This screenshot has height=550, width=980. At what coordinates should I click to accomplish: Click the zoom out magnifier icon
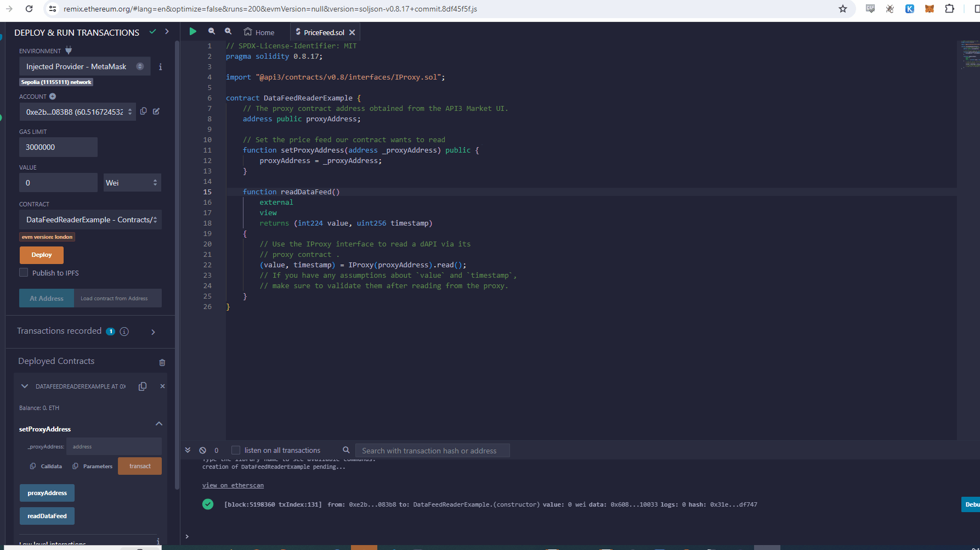pyautogui.click(x=212, y=32)
